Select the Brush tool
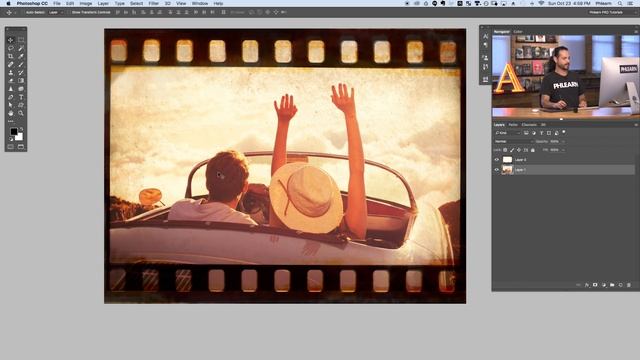This screenshot has width=640, height=360. click(x=21, y=64)
